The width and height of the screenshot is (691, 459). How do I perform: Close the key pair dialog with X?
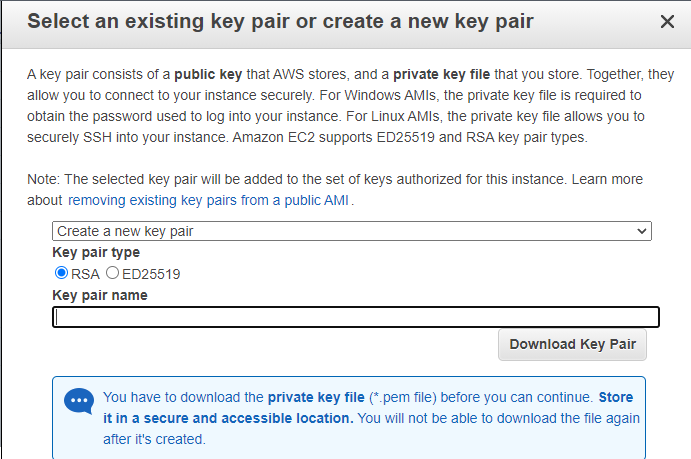[668, 21]
